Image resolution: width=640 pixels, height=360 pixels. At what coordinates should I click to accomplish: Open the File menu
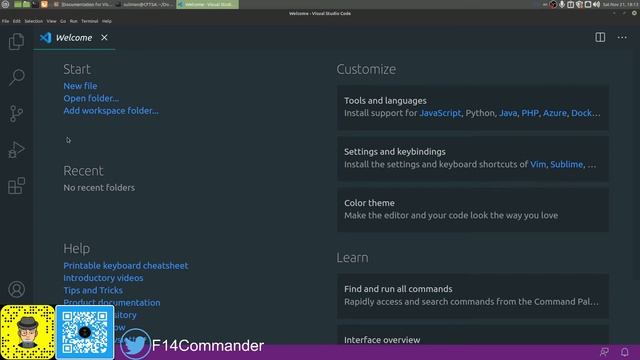(x=5, y=21)
